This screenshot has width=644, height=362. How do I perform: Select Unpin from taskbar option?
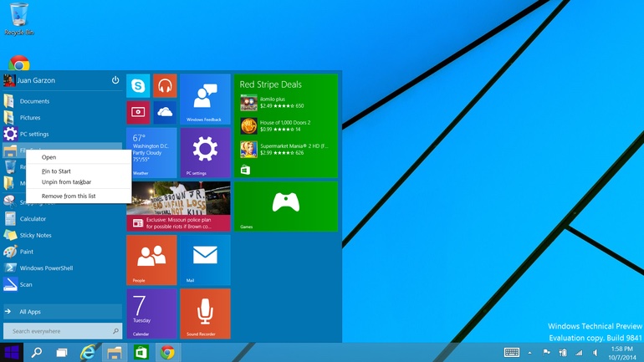tap(66, 182)
